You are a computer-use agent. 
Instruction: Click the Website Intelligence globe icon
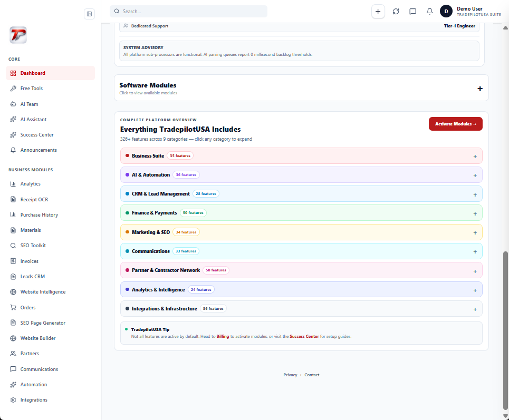pos(13,291)
